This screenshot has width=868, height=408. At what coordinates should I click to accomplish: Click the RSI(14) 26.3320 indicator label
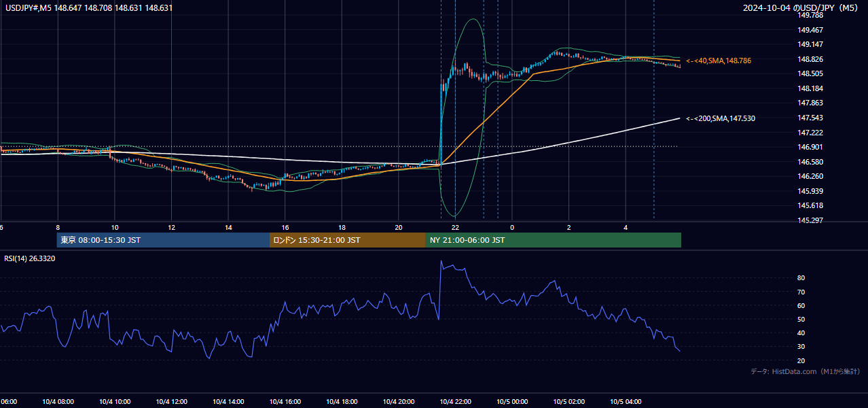[30, 258]
